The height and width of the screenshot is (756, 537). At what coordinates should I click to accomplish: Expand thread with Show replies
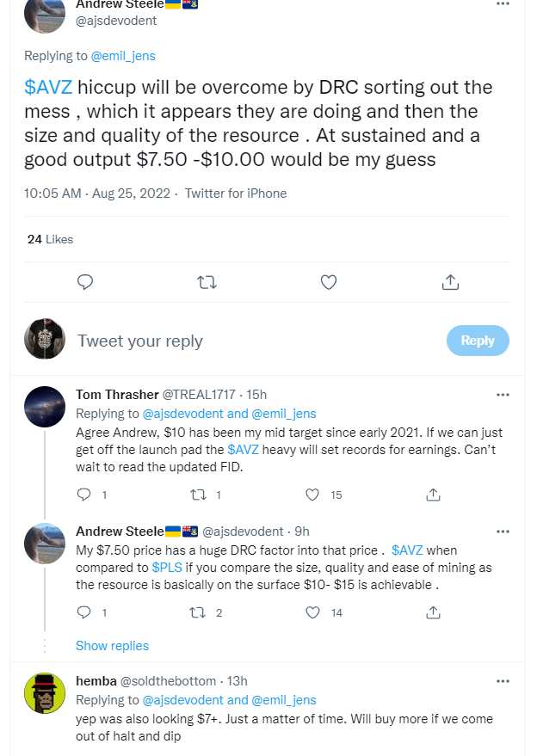pos(112,646)
